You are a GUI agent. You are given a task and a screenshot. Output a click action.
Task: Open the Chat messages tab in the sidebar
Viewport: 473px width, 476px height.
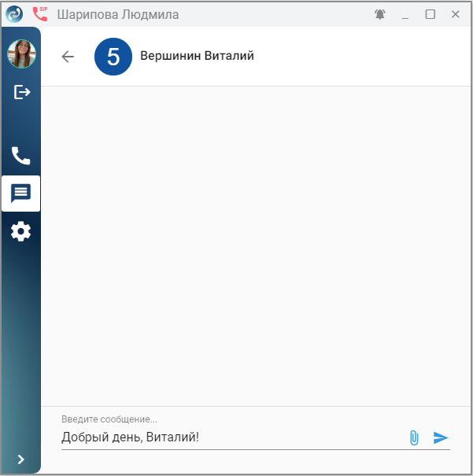pos(21,194)
